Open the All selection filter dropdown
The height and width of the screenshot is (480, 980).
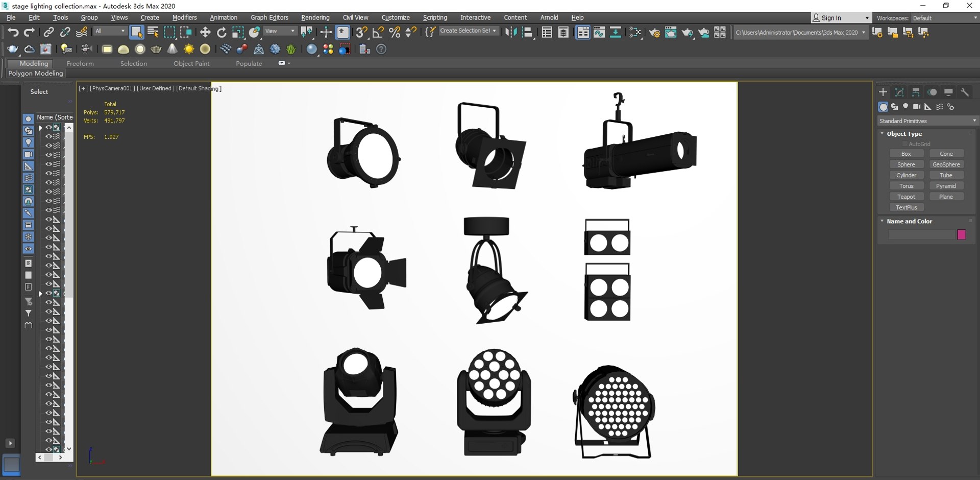coord(110,31)
